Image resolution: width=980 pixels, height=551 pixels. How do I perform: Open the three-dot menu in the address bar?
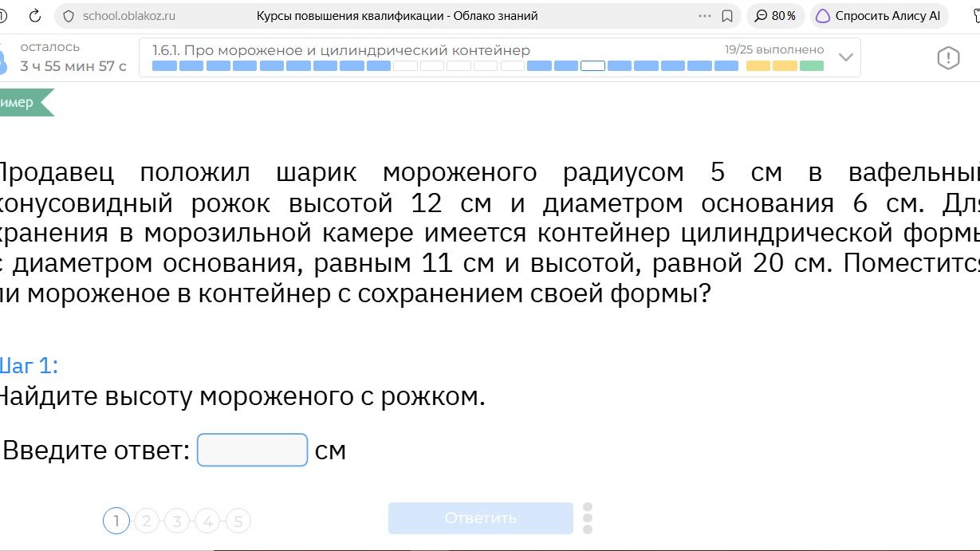coord(704,16)
